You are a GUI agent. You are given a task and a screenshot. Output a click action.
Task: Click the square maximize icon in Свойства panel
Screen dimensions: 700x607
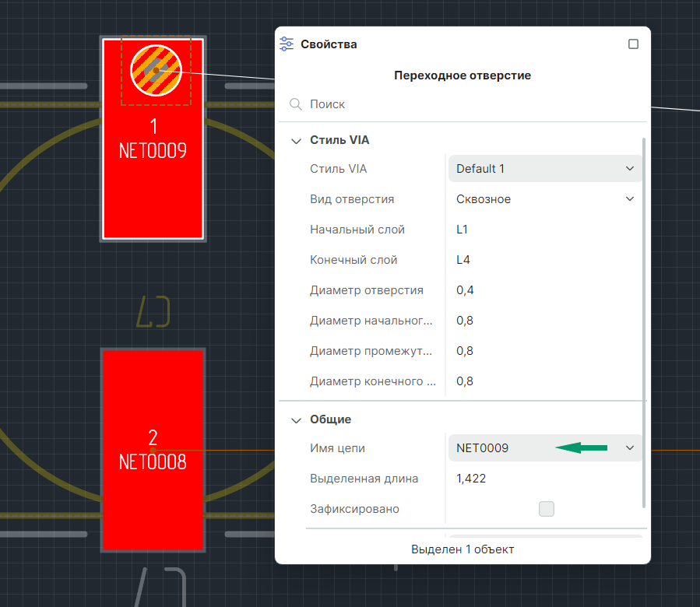[633, 44]
